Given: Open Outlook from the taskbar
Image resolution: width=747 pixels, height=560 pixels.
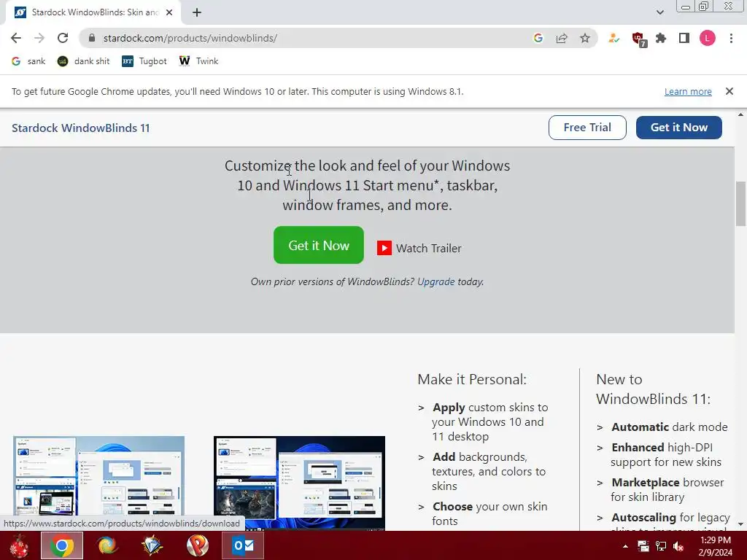Looking at the screenshot, I should pyautogui.click(x=243, y=545).
